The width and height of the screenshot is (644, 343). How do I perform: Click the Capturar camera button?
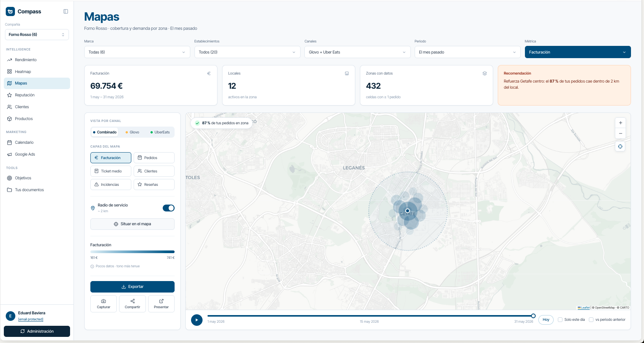pyautogui.click(x=103, y=304)
